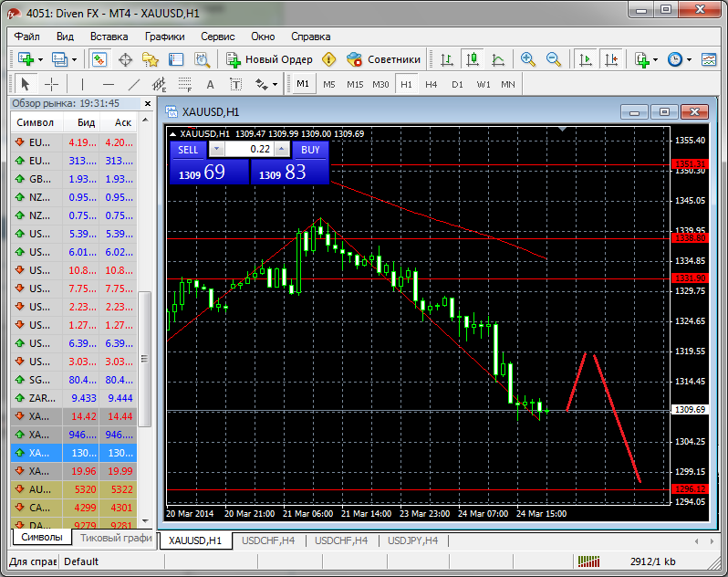The image size is (728, 577).
Task: Toggle the Terminal window icon
Action: (176, 59)
